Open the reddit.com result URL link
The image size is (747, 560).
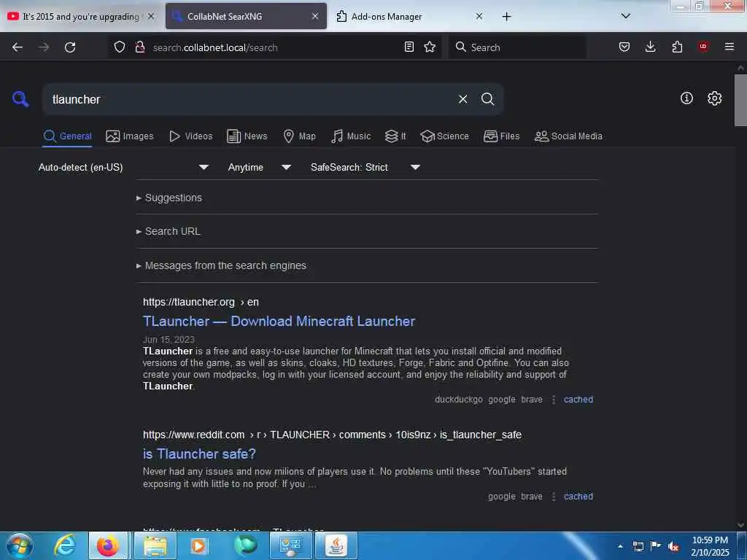coord(332,435)
